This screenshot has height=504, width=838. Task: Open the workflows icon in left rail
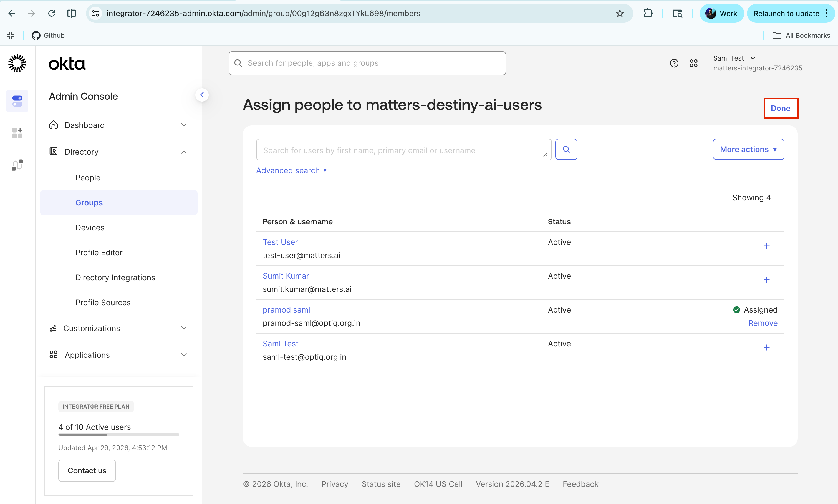[x=17, y=165]
